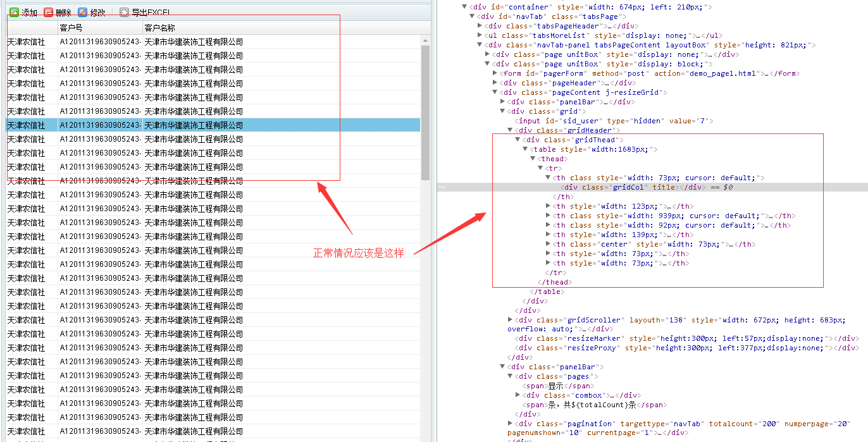Collapse the div id="navTab" node

(472, 16)
